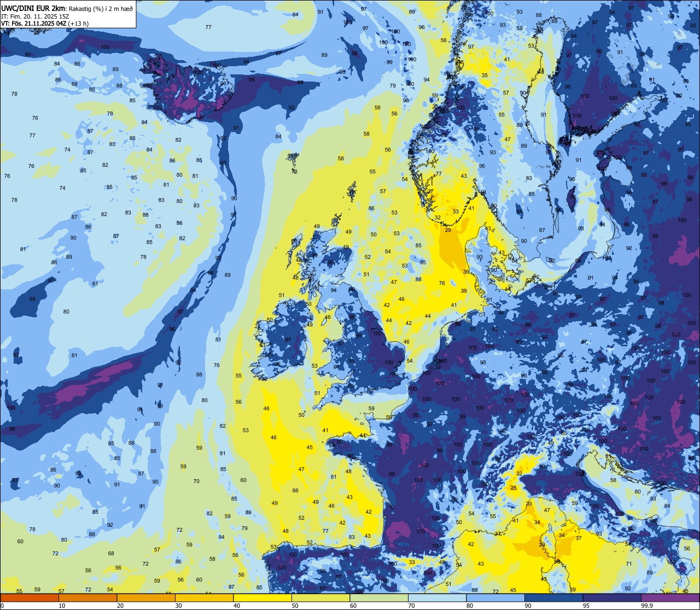Click the '60' tick label on the legend
The width and height of the screenshot is (700, 610).
tap(353, 606)
